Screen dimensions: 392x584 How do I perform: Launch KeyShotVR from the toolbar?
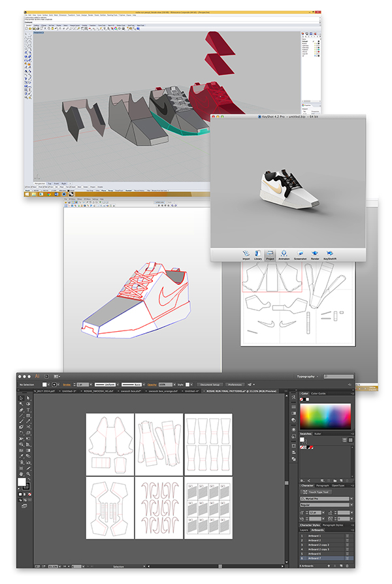pyautogui.click(x=330, y=253)
